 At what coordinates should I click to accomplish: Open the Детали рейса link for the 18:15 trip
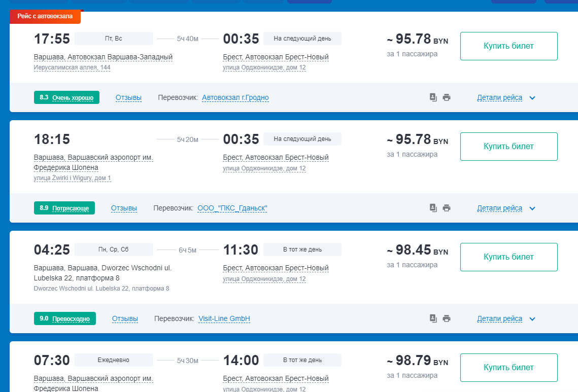tap(499, 208)
